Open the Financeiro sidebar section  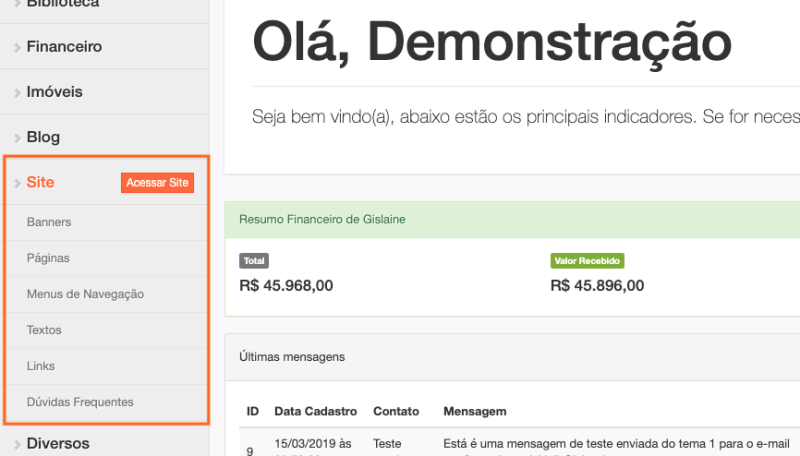64,47
